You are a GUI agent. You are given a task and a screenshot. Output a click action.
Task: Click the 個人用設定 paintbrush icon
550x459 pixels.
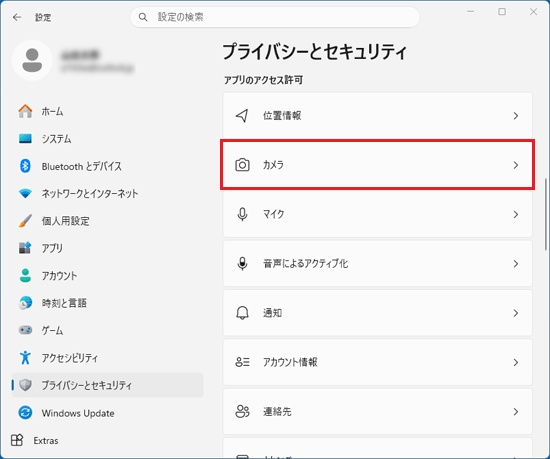[25, 221]
